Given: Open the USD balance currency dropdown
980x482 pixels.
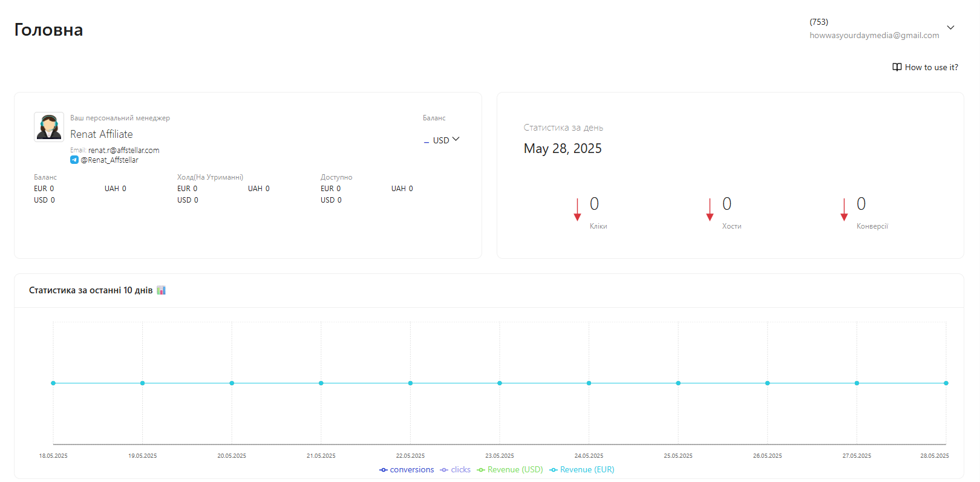Looking at the screenshot, I should pyautogui.click(x=446, y=140).
